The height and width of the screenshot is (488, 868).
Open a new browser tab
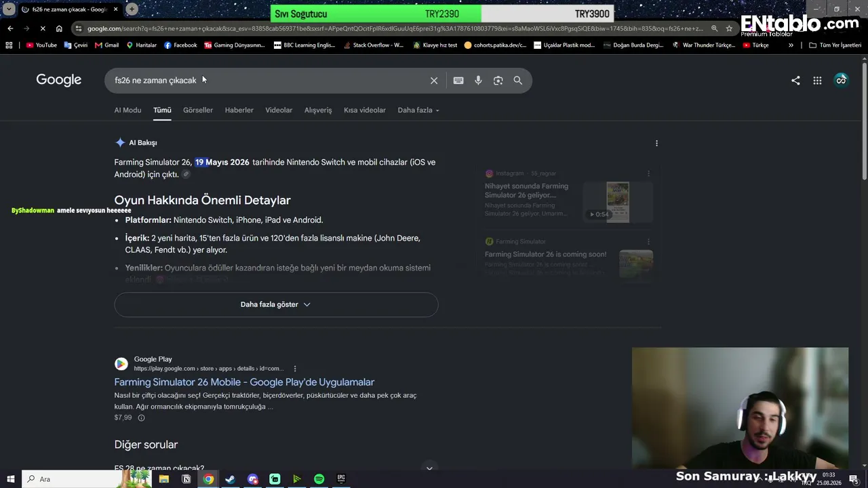tap(132, 9)
